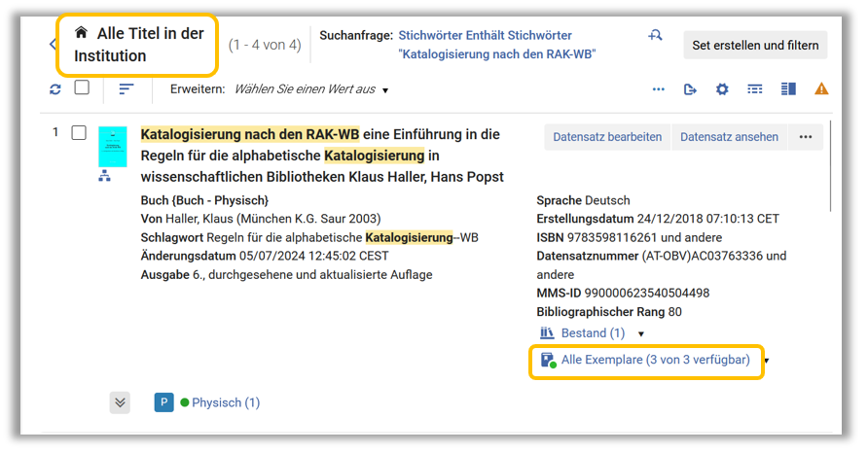Click the record view customization icon

(x=754, y=89)
